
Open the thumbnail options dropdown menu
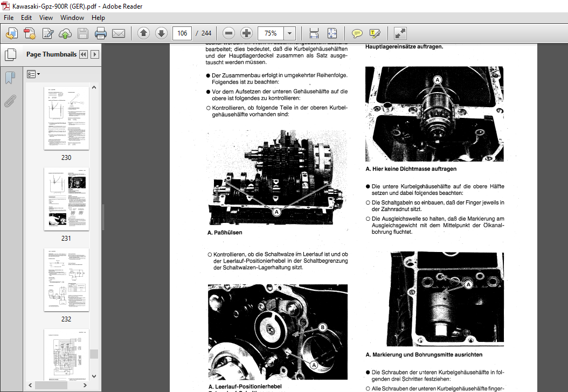pyautogui.click(x=33, y=74)
